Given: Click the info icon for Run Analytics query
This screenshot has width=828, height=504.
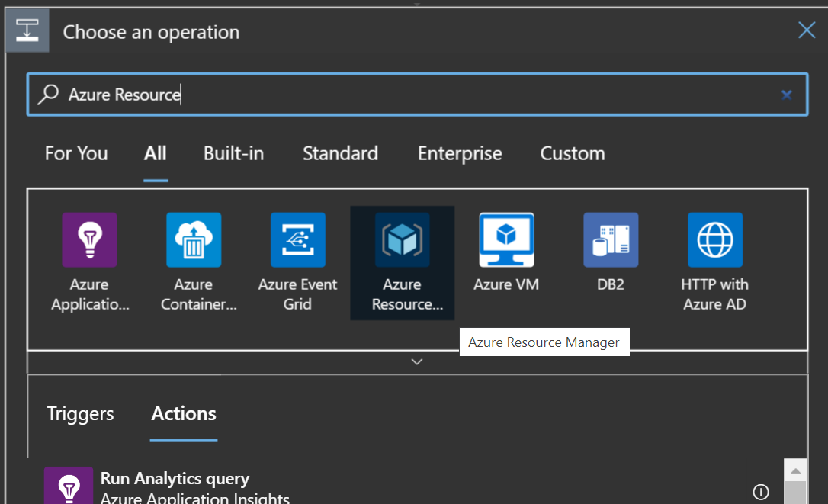Looking at the screenshot, I should tap(760, 490).
